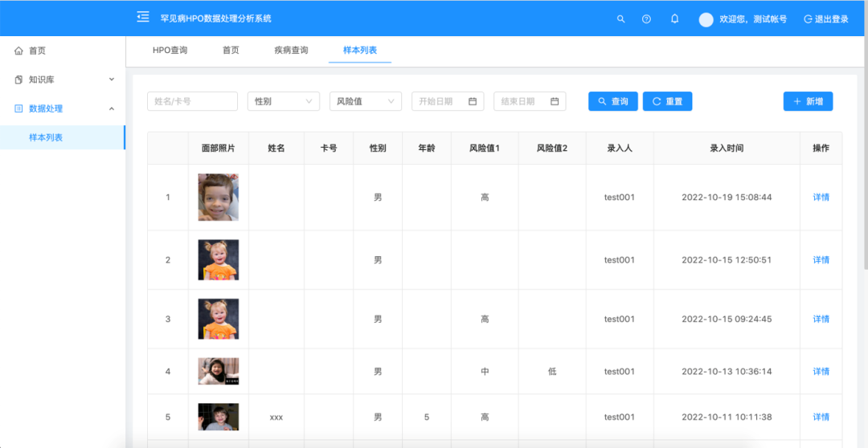Click the 查询 search button

(612, 101)
